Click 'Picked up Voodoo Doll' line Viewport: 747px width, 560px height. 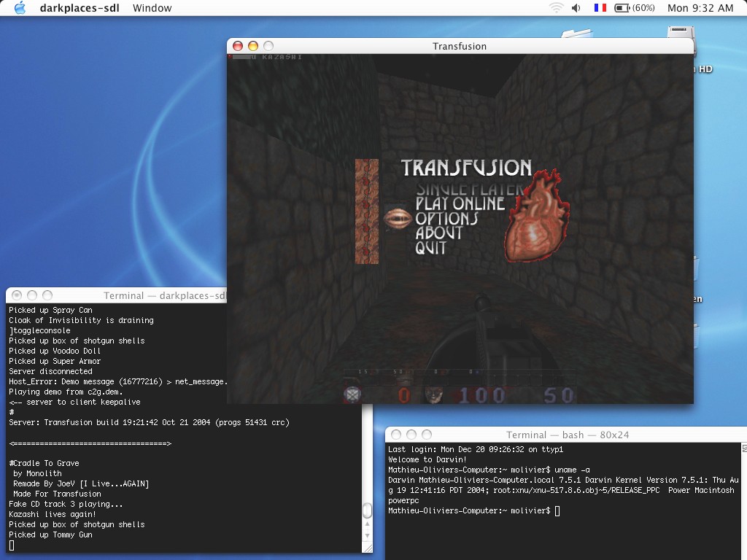[x=55, y=351]
